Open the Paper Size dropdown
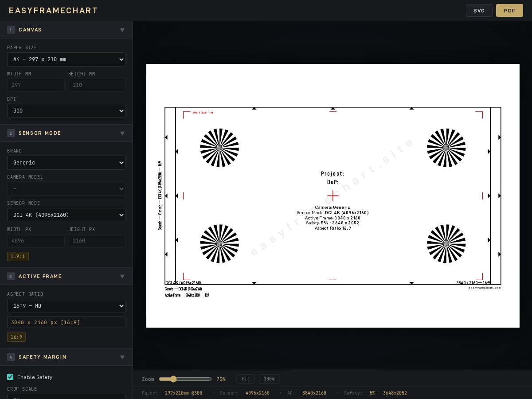The height and width of the screenshot is (399, 532). 66,59
